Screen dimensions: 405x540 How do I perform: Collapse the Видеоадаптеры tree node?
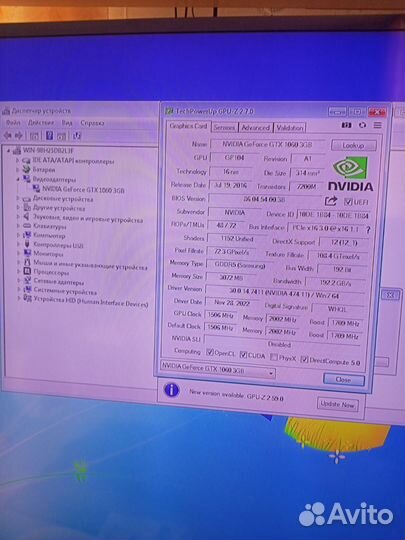point(18,179)
